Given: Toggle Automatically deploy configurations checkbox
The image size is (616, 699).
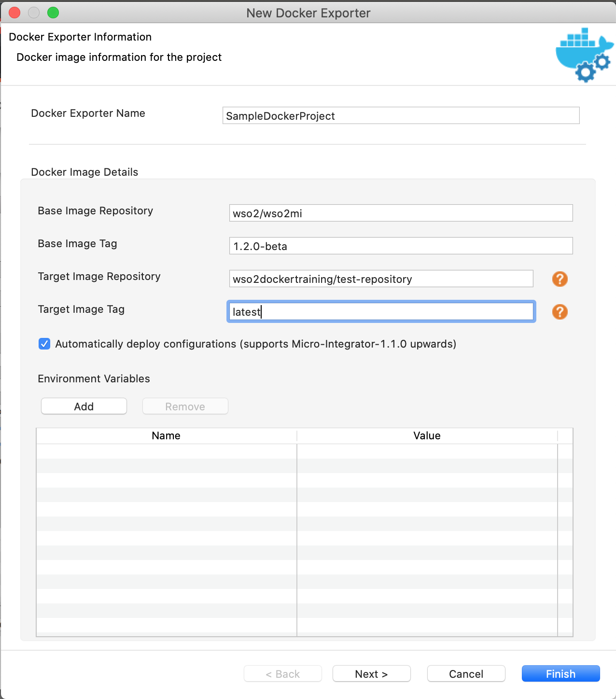Looking at the screenshot, I should (44, 344).
